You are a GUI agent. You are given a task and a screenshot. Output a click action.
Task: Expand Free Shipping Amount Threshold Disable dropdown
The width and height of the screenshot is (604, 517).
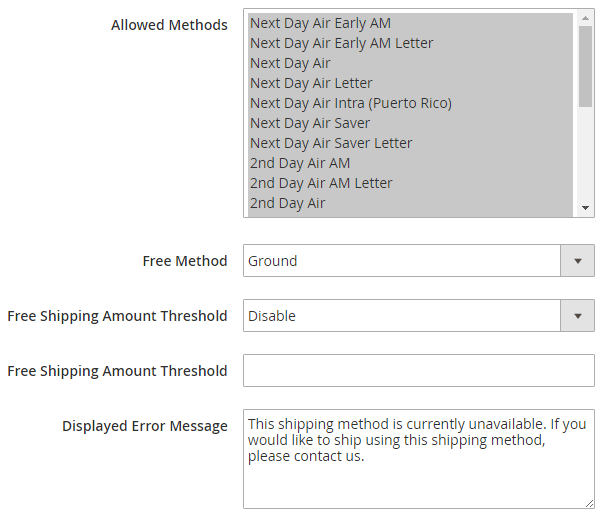[402, 316]
